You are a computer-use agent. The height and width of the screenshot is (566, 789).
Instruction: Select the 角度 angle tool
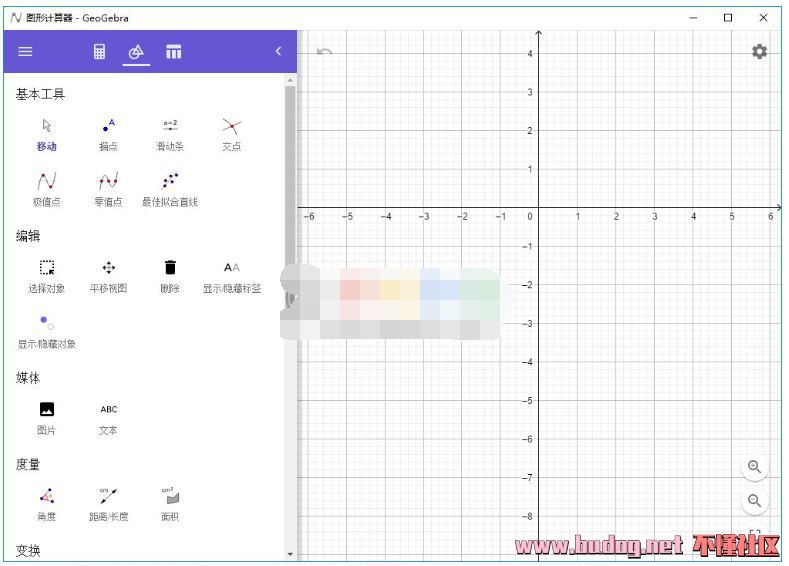[46, 504]
